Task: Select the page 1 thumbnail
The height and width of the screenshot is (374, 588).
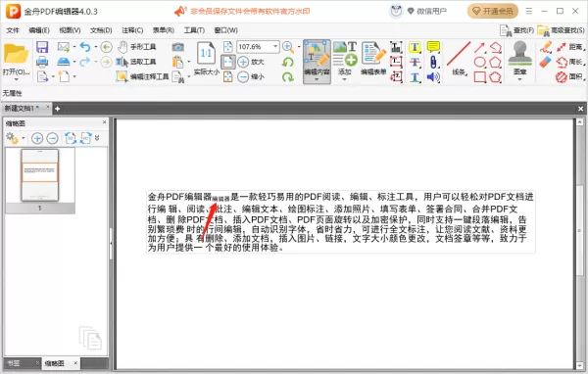Action: (40, 180)
